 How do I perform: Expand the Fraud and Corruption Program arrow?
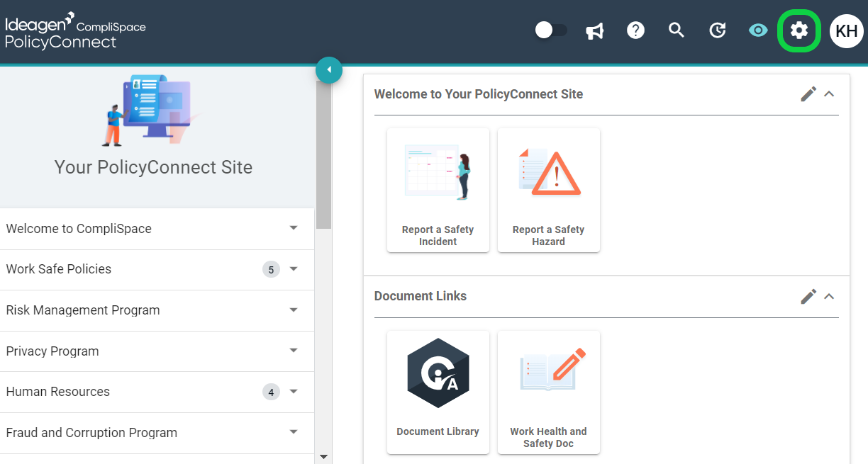point(294,432)
